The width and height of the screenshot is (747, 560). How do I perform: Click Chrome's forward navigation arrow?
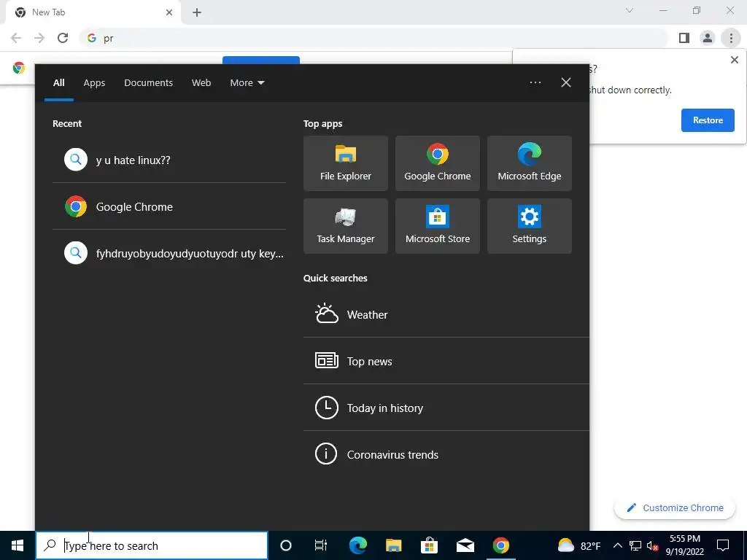[x=39, y=38]
